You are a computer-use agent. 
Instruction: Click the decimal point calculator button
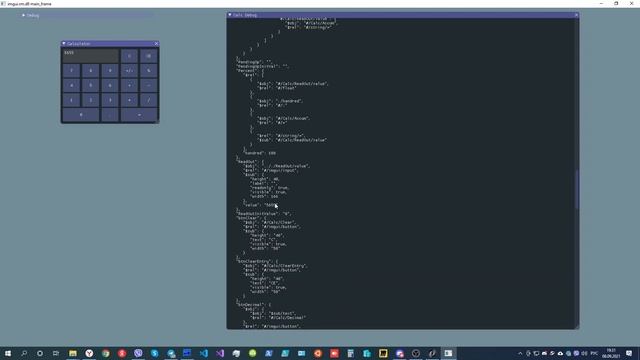click(110, 115)
